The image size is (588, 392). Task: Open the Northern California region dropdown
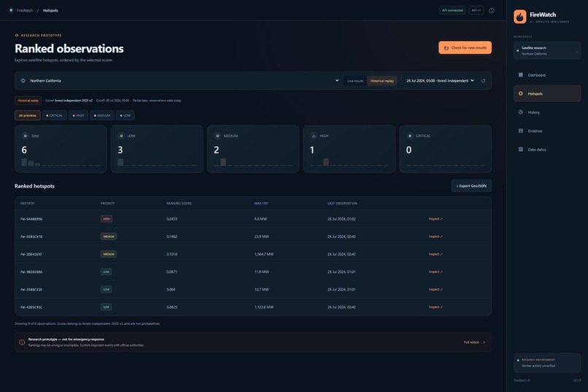pyautogui.click(x=179, y=80)
